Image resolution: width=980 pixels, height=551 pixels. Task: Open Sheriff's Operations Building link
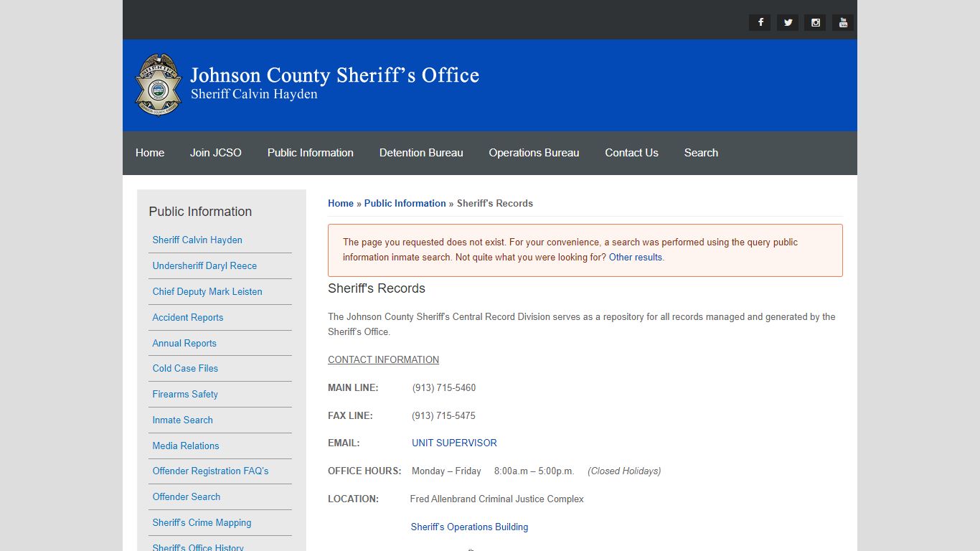point(469,527)
